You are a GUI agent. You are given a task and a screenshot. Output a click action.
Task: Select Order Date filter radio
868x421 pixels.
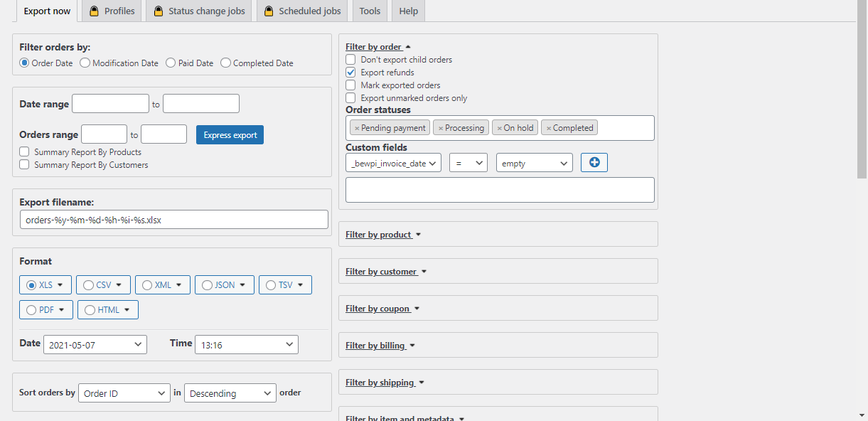[24, 63]
